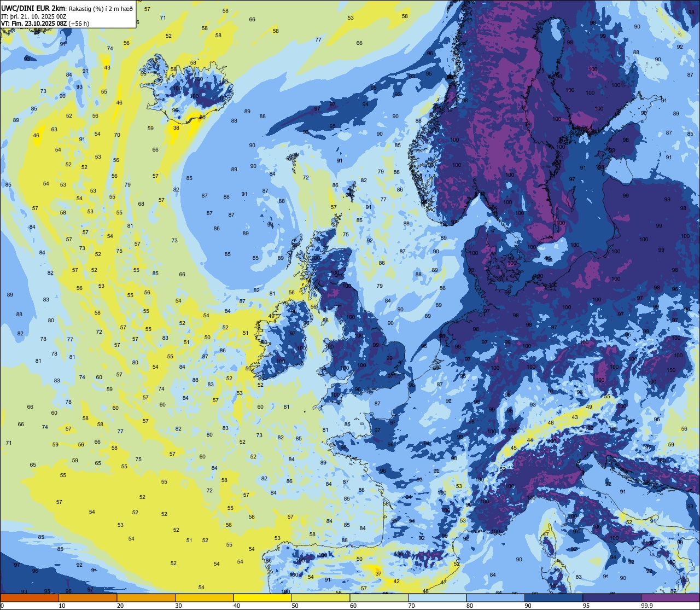Click the pale green 60–70 legend swatch

[379, 597]
